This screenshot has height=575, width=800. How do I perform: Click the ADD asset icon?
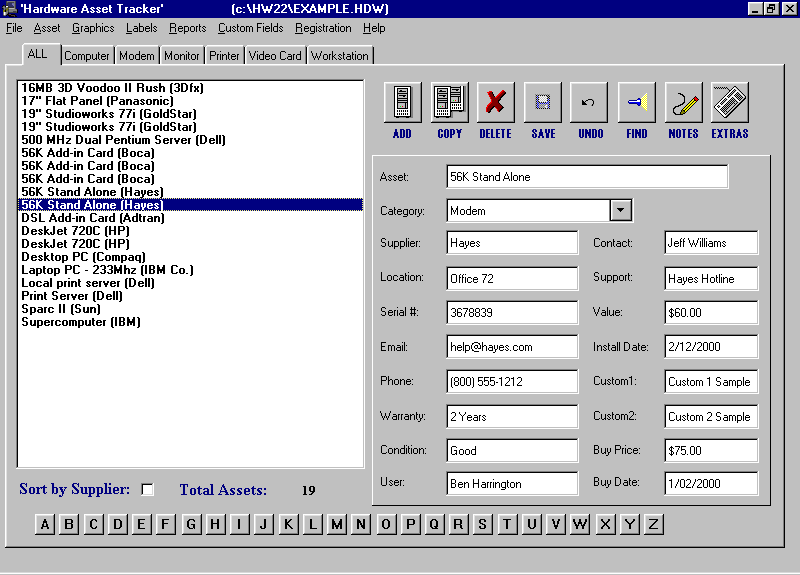pyautogui.click(x=403, y=102)
